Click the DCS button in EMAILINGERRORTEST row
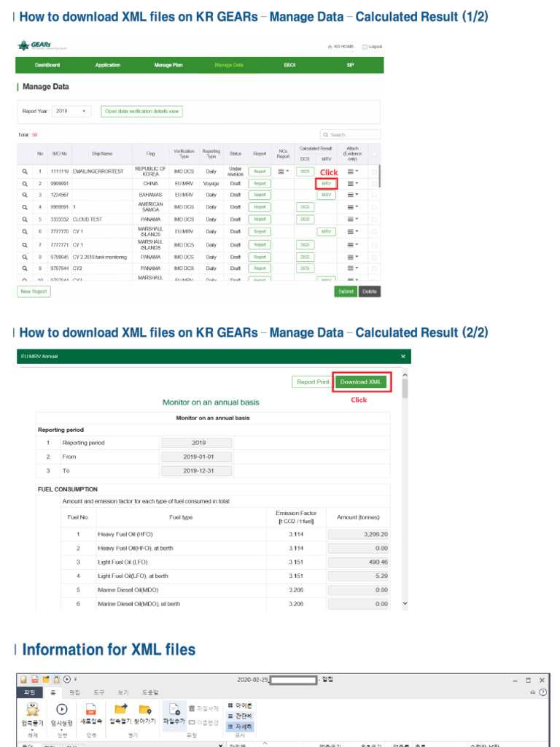 point(306,171)
